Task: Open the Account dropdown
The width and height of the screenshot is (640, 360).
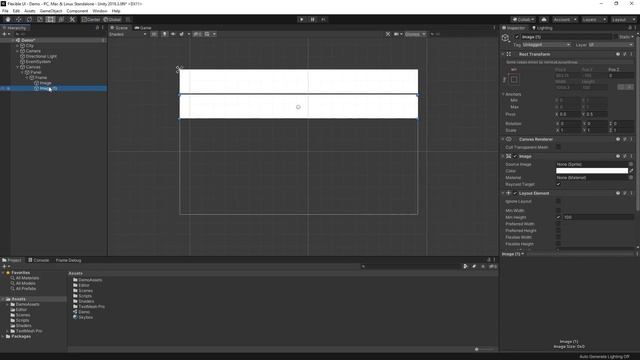Action: (564, 20)
